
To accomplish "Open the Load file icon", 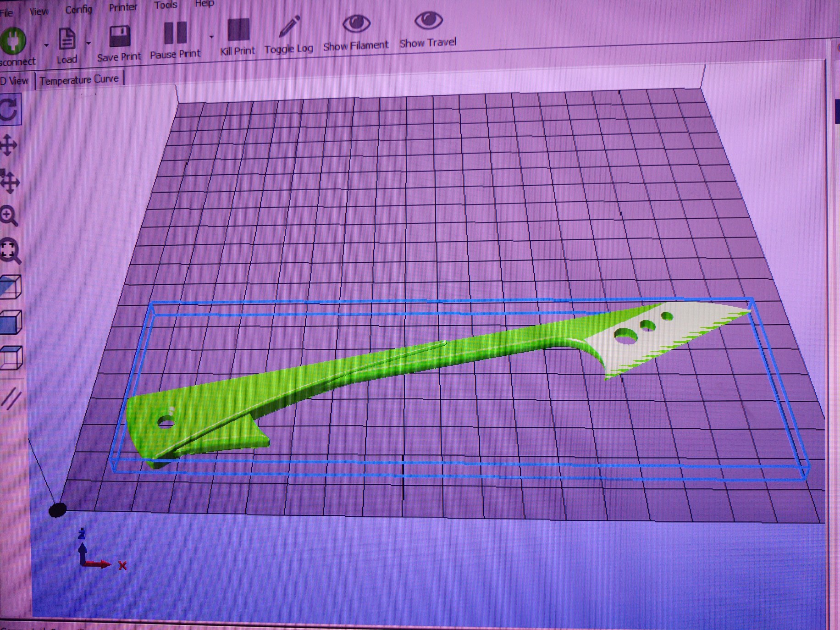I will coord(67,39).
